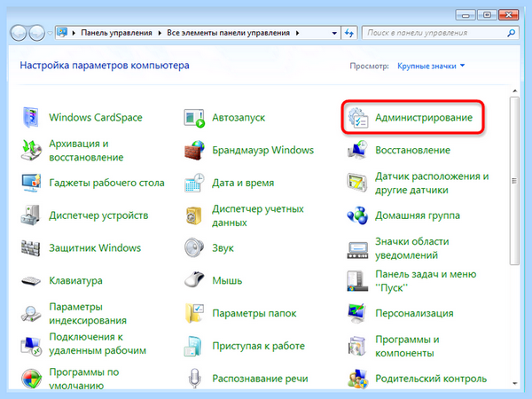Screen dimensions: 532x399
Task: Click the Архивация и восстановление icon
Action: (x=31, y=150)
